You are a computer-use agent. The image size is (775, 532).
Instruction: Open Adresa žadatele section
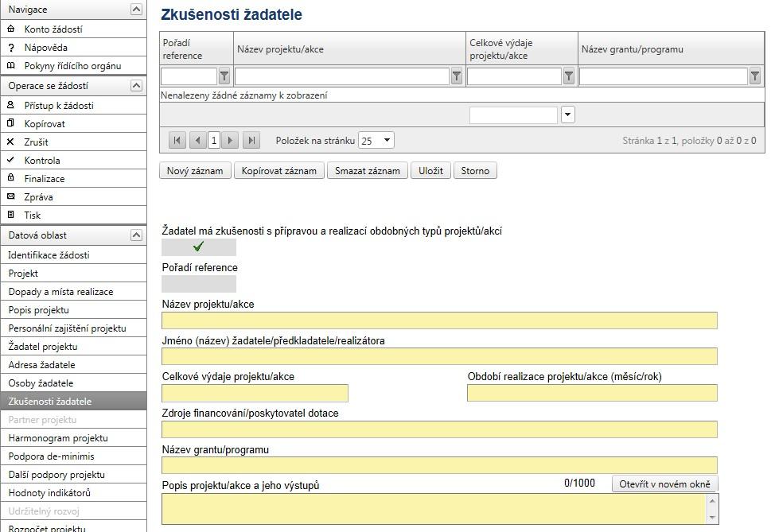[74, 364]
